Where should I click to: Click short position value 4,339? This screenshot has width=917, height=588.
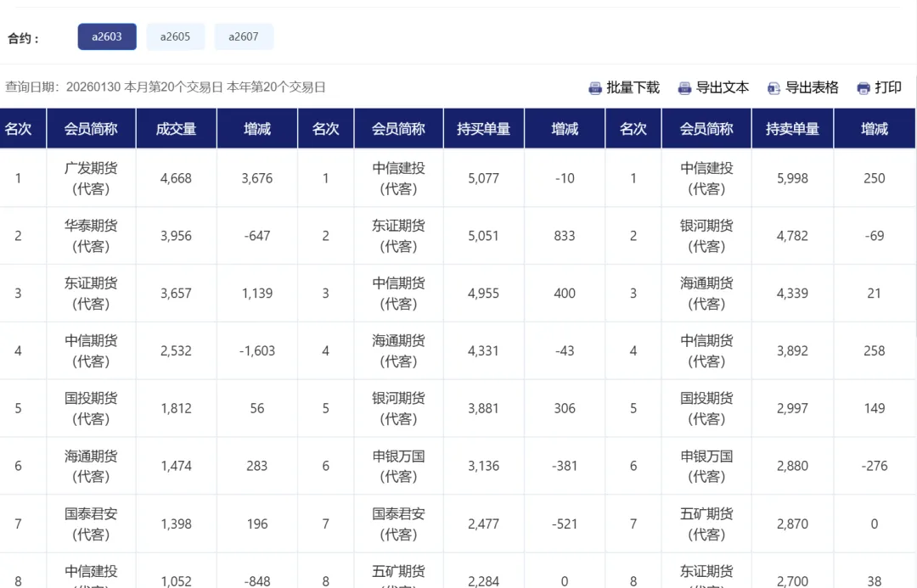point(792,293)
